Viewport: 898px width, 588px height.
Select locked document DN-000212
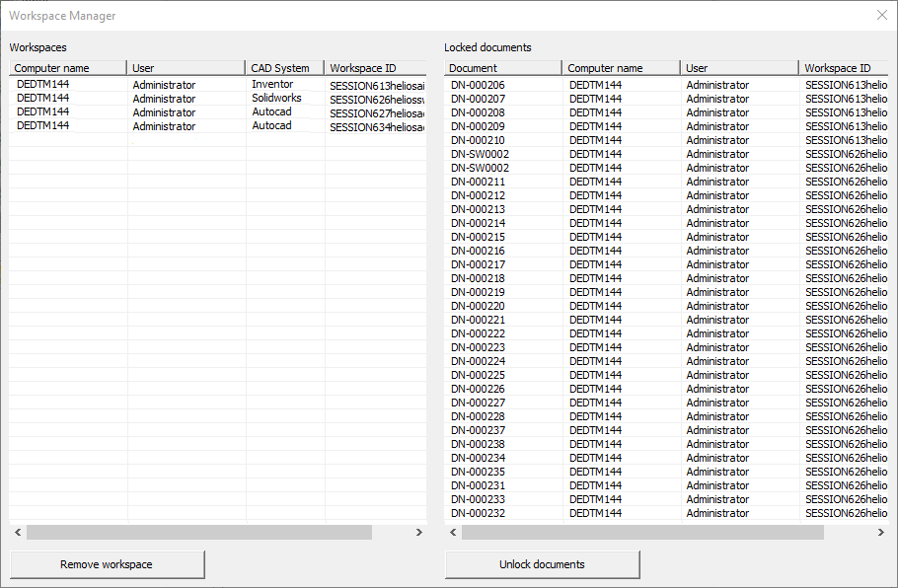coord(667,195)
